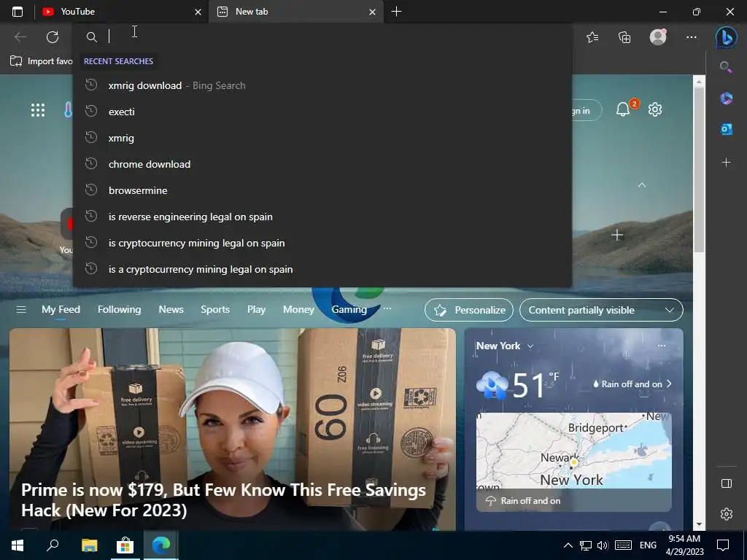The width and height of the screenshot is (747, 560).
Task: Open Content partially visible dropdown
Action: [x=601, y=310]
